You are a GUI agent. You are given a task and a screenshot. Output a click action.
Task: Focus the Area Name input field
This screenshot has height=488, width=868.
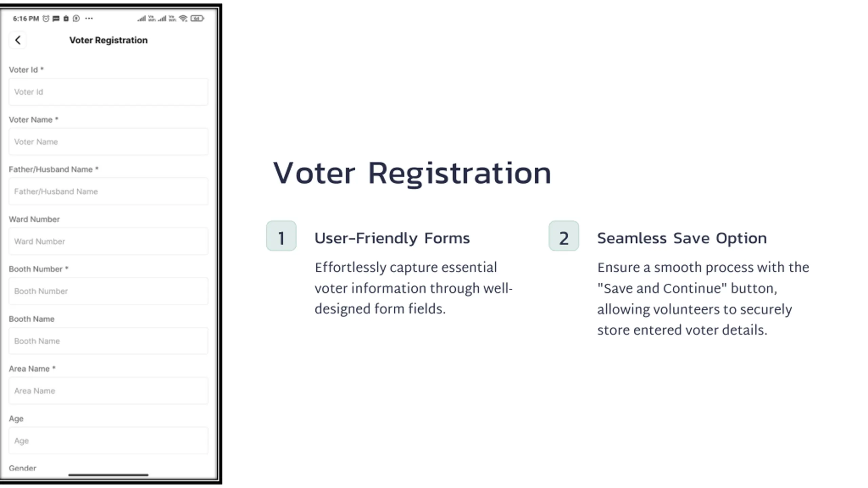pos(108,391)
